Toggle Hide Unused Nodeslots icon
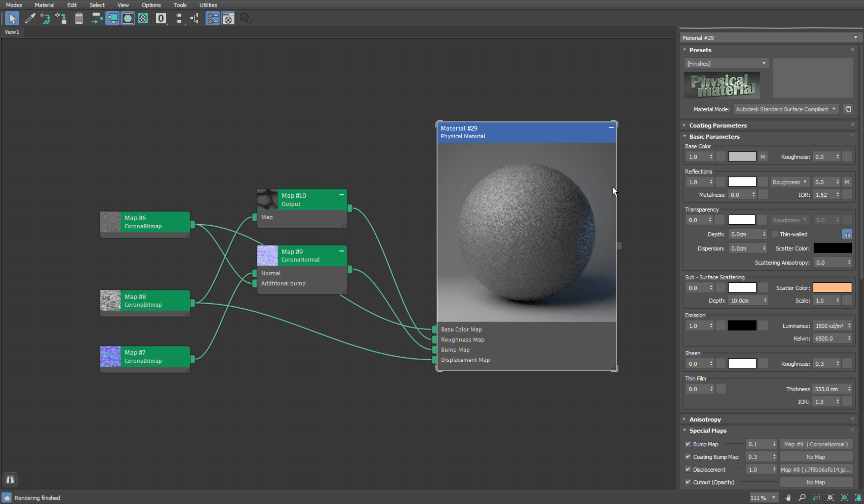This screenshot has height=504, width=864. pyautogui.click(x=112, y=19)
